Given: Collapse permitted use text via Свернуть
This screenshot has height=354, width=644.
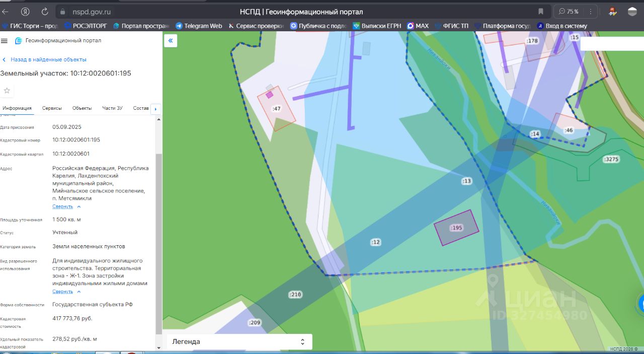Looking at the screenshot, I should (x=63, y=292).
